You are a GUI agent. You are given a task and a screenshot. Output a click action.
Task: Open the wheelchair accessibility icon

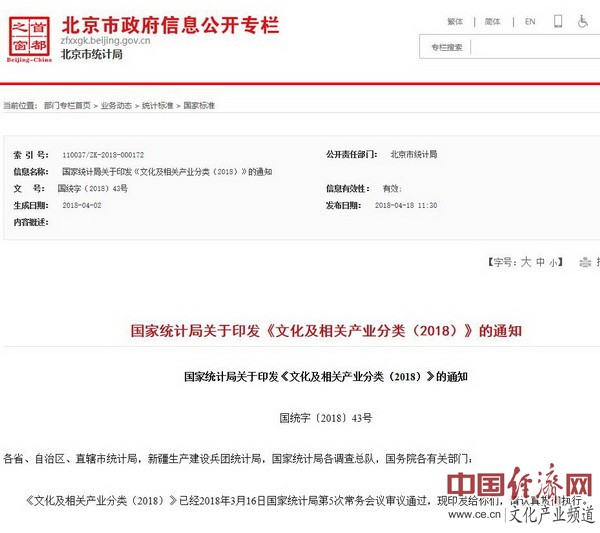tap(584, 21)
